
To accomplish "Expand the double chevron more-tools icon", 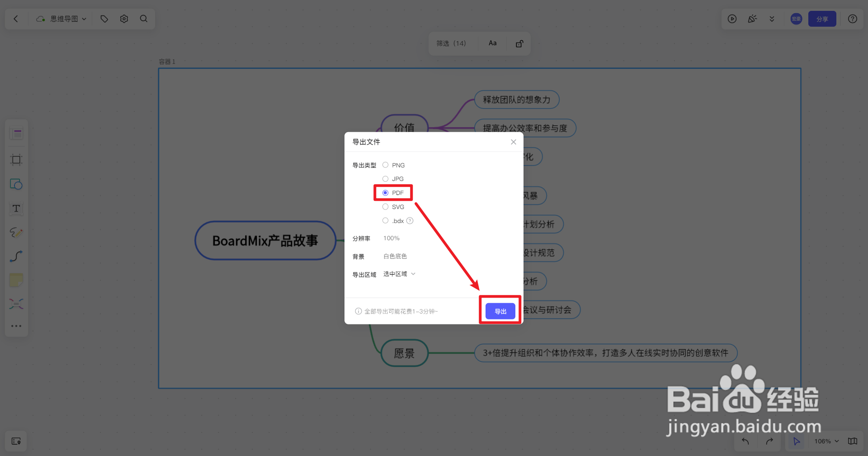I will (x=772, y=19).
